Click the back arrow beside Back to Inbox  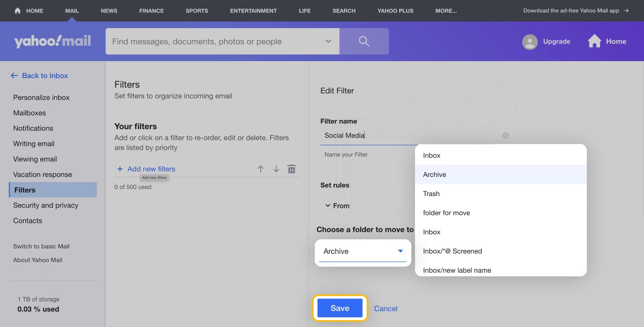[14, 76]
